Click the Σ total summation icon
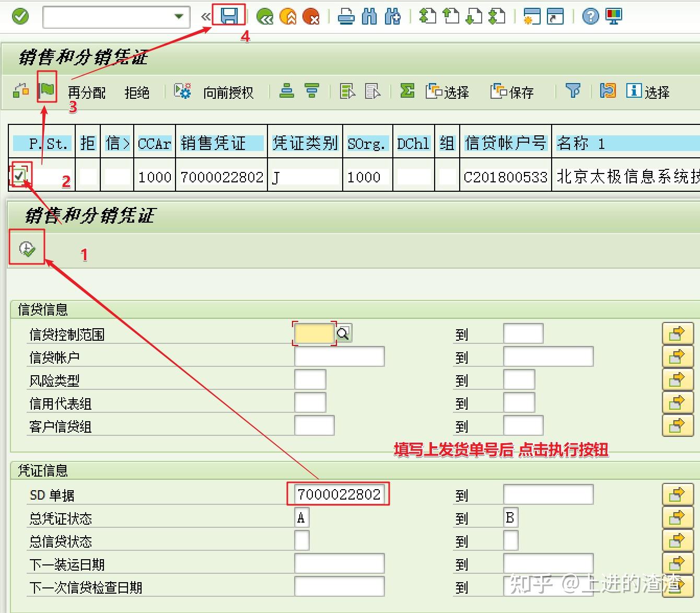Viewport: 700px width, 613px height. coord(407,91)
